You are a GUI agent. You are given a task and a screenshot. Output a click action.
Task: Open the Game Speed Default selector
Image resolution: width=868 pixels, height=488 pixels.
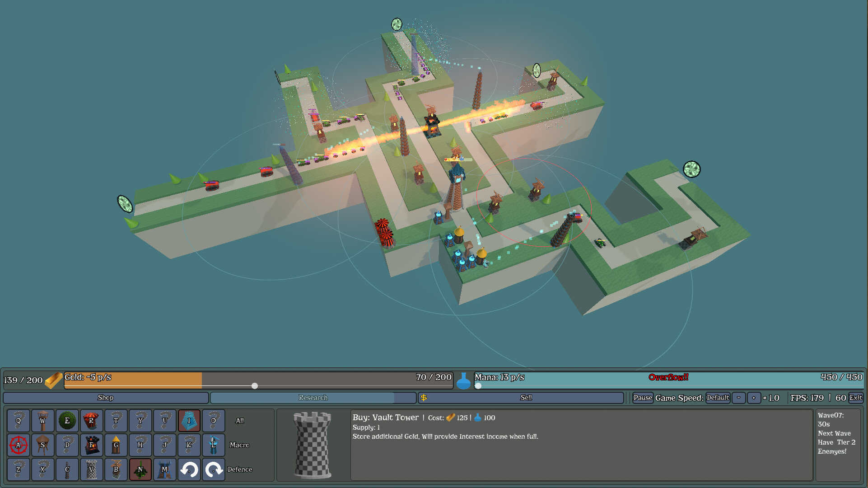718,398
